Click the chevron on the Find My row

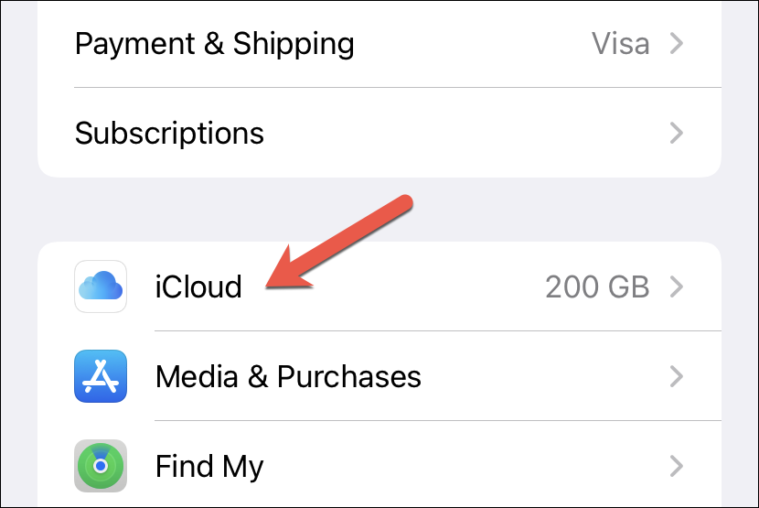coord(677,466)
